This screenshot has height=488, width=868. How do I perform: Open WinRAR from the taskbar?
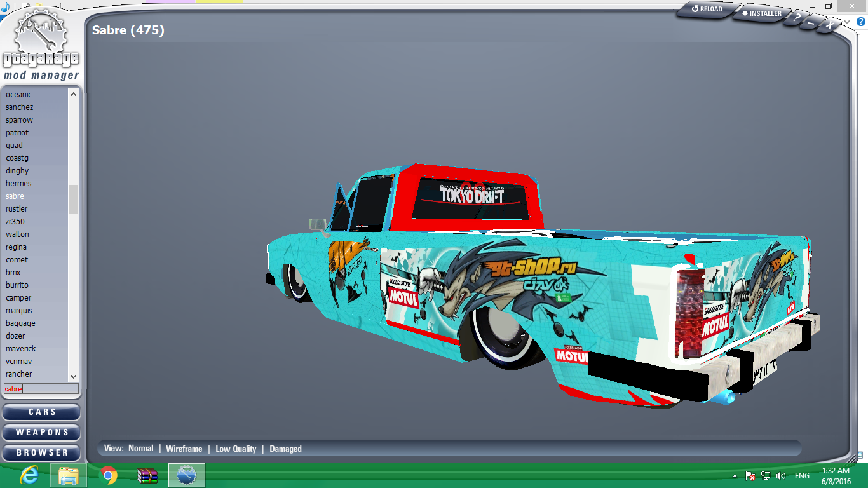tap(147, 475)
